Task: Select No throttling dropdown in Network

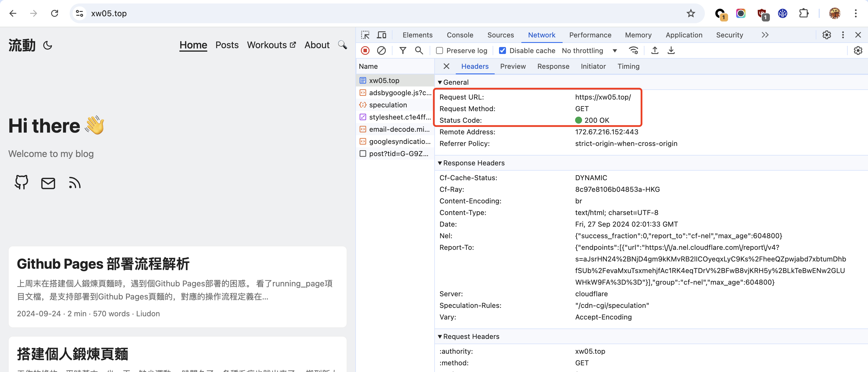Action: coord(589,51)
